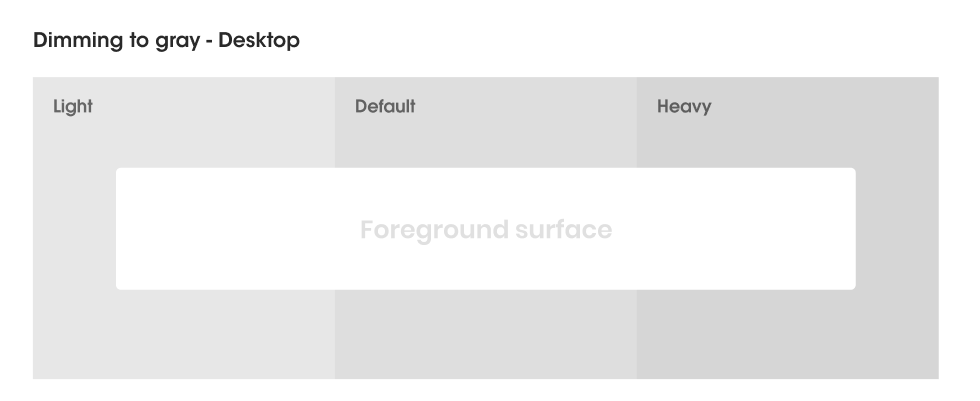Click the "Default" label text
This screenshot has width=980, height=401.
click(x=385, y=106)
